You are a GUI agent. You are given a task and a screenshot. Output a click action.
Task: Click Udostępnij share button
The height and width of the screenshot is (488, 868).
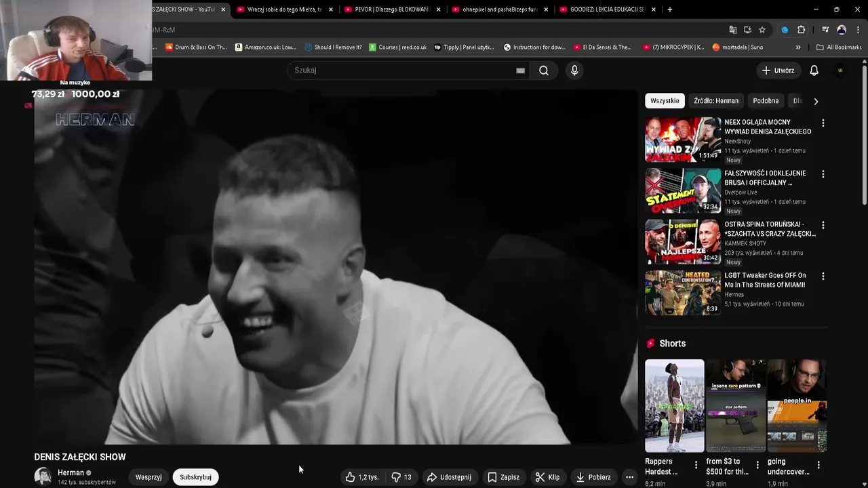449,477
